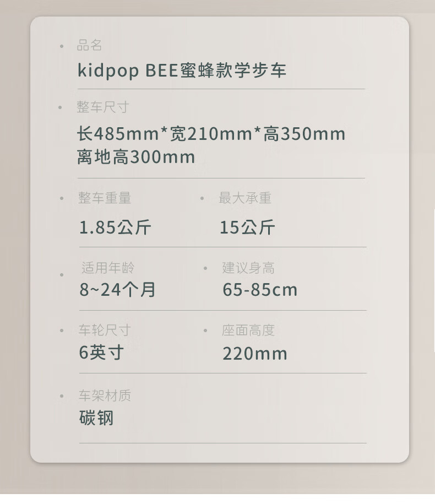Image resolution: width=435 pixels, height=504 pixels.
Task: Click the 离地高300mm line
Action: pos(136,157)
